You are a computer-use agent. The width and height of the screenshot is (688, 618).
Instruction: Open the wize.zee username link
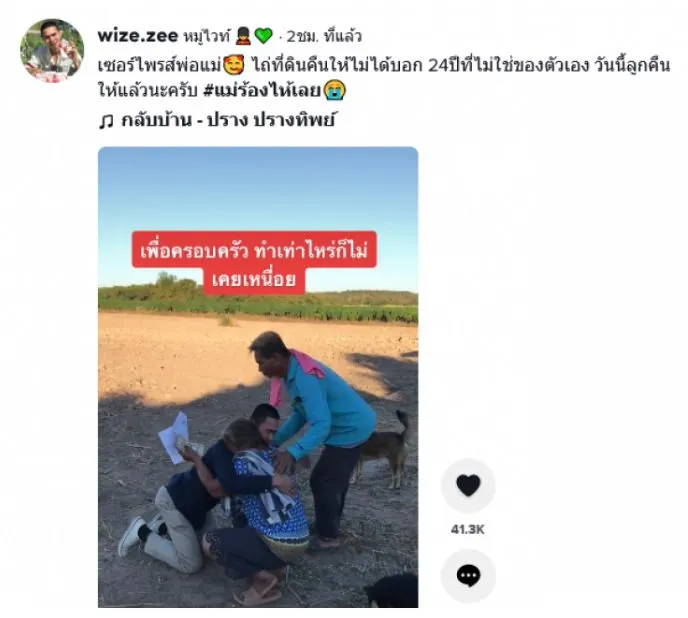[x=138, y=36]
